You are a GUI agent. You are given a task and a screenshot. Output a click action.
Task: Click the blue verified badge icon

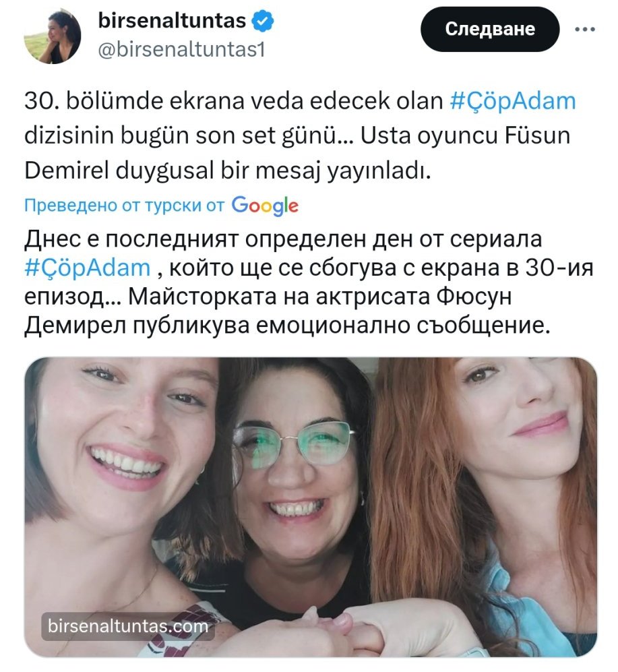point(262,21)
